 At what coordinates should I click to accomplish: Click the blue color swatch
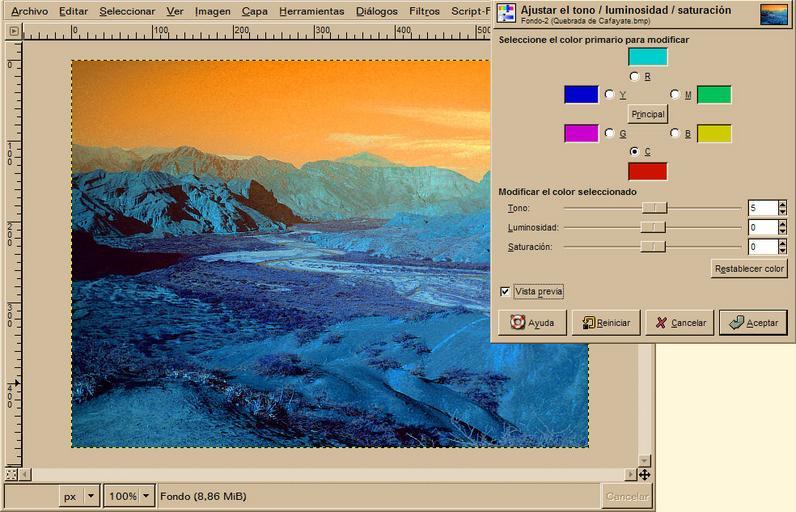581,94
